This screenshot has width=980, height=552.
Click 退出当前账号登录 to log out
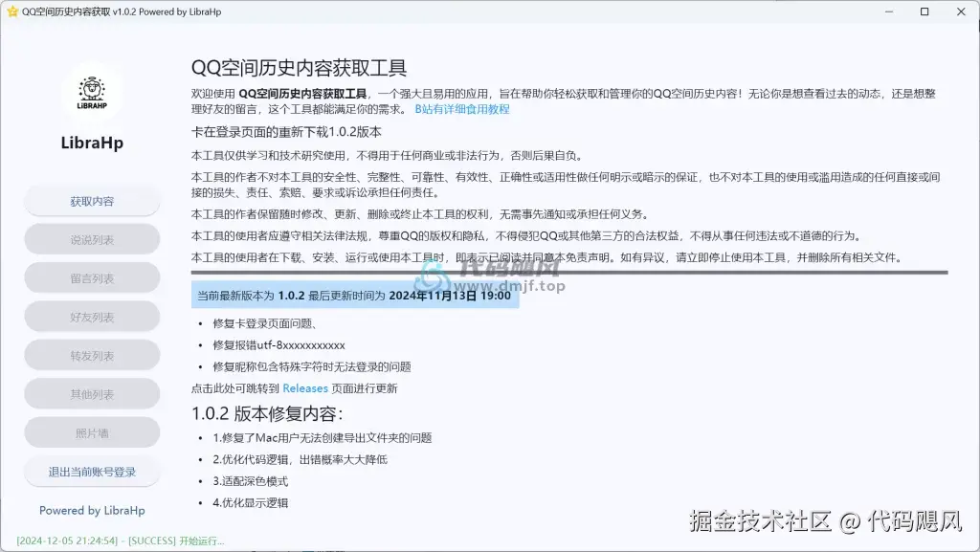(92, 472)
